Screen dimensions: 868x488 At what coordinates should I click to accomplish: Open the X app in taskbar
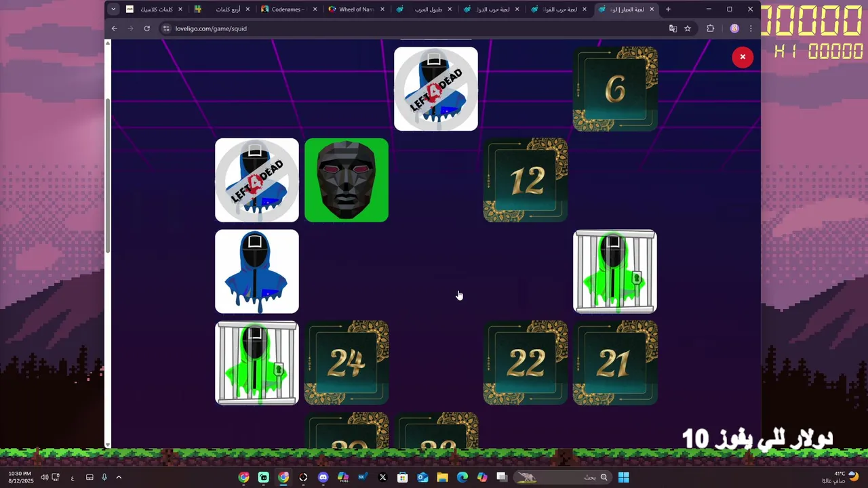click(x=382, y=477)
